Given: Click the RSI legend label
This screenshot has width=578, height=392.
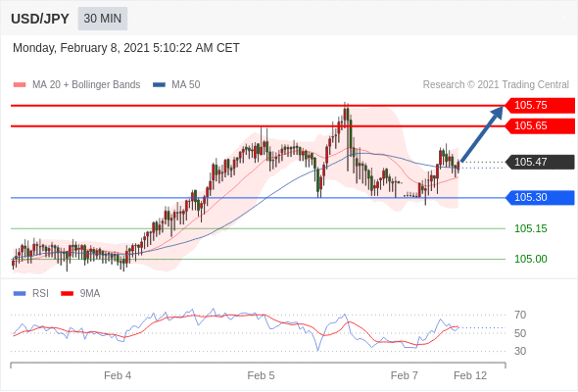Looking at the screenshot, I should pos(40,294).
